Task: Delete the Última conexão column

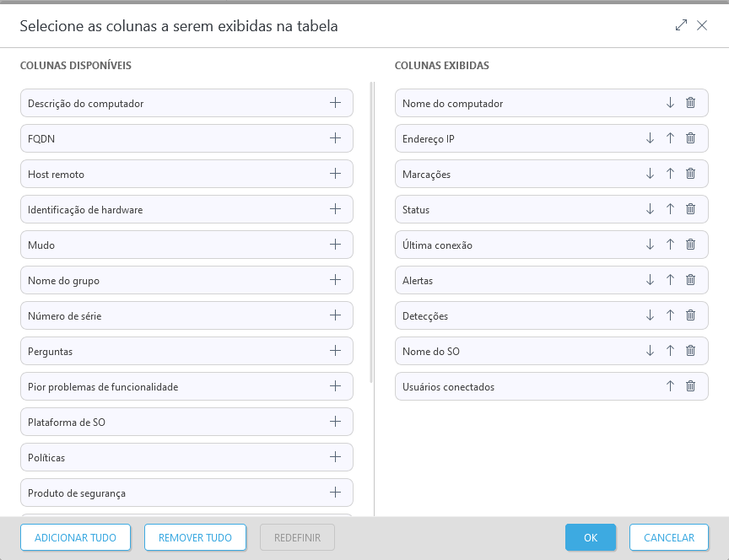Action: pos(690,245)
